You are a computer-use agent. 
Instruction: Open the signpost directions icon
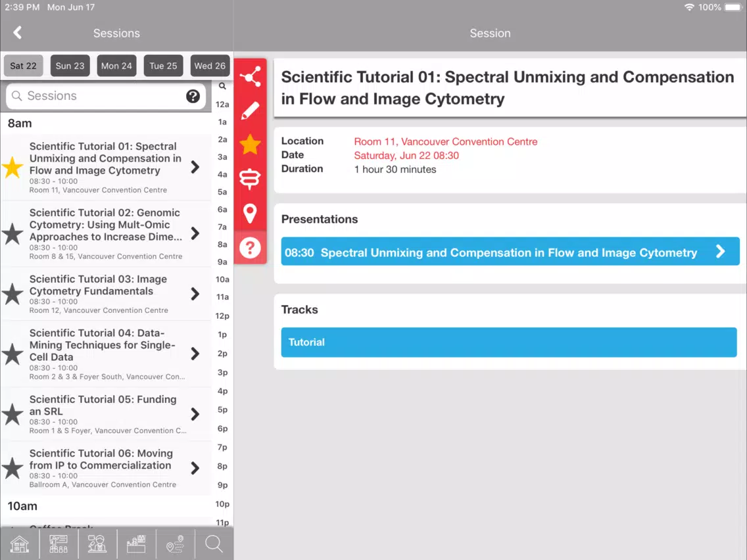point(250,179)
